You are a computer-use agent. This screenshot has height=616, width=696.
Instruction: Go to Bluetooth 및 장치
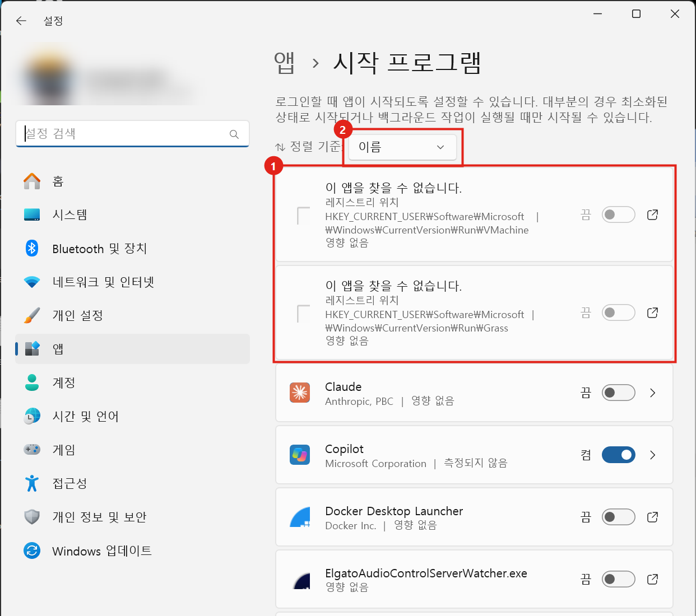tap(132, 248)
